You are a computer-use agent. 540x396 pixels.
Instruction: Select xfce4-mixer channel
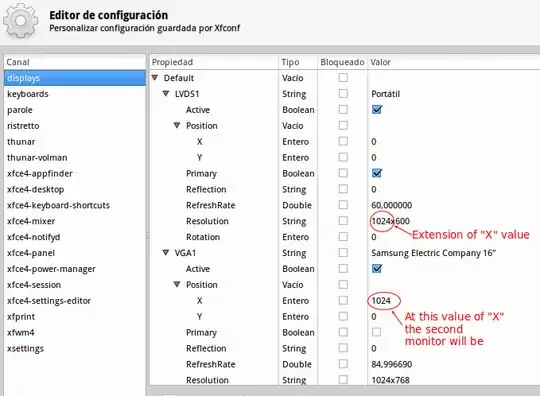tap(75, 221)
